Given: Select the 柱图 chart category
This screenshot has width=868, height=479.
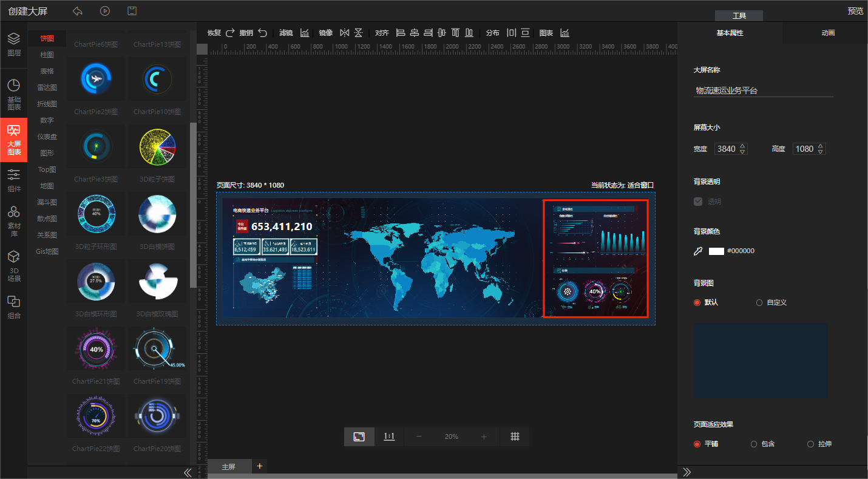Looking at the screenshot, I should point(47,55).
